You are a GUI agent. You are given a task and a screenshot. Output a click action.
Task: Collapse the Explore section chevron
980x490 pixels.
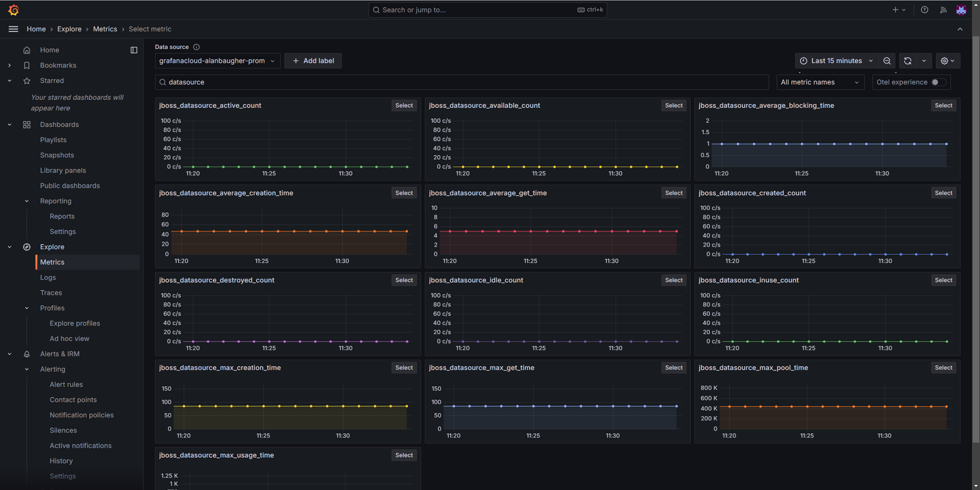coord(9,247)
